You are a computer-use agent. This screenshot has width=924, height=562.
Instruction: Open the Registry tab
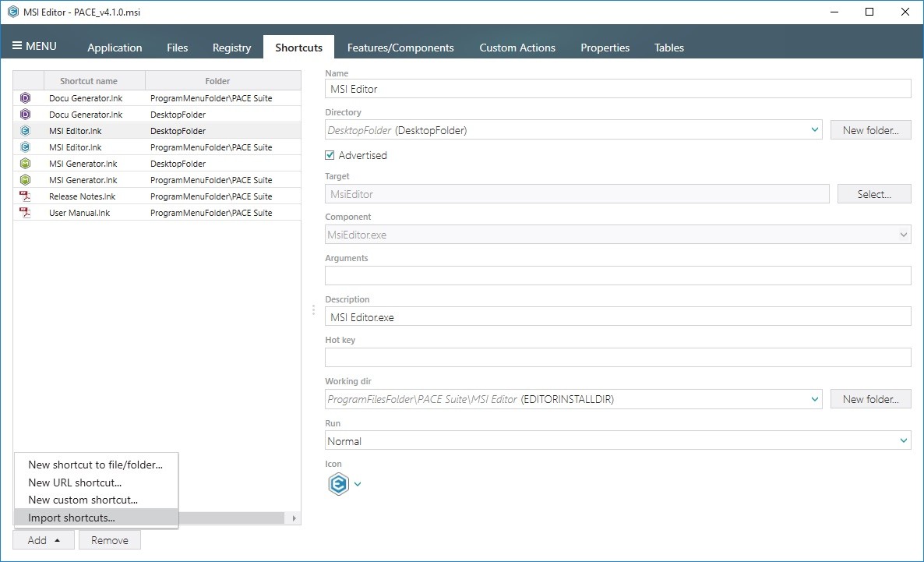click(x=231, y=48)
